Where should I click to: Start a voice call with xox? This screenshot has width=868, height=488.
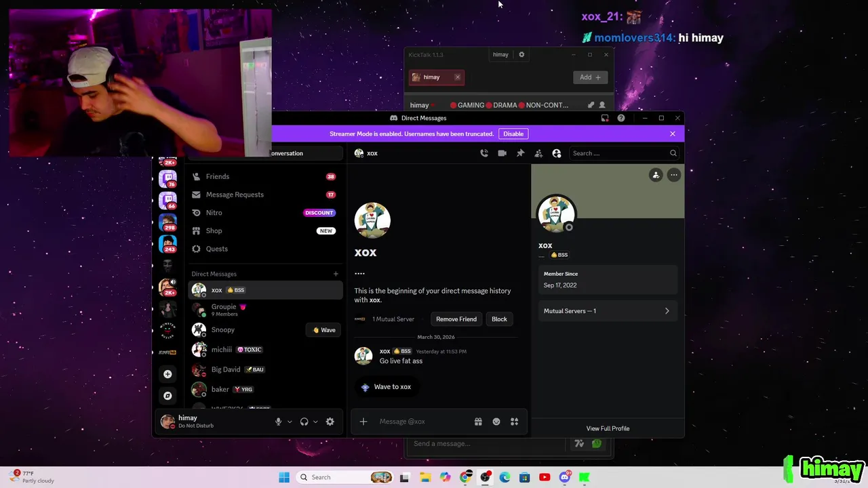pos(484,153)
